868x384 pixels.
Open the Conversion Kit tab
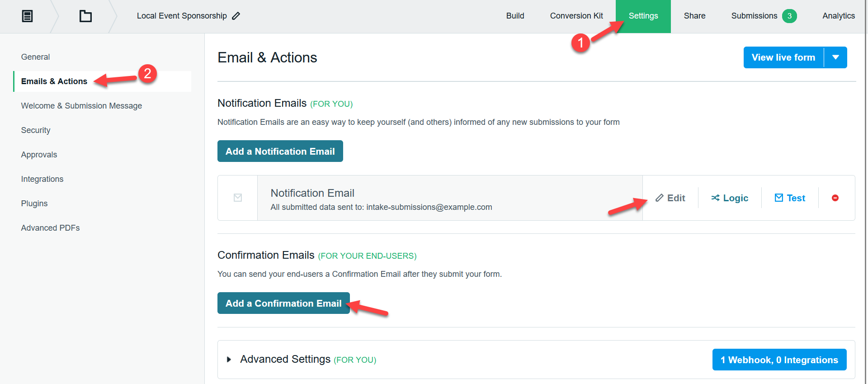point(576,16)
